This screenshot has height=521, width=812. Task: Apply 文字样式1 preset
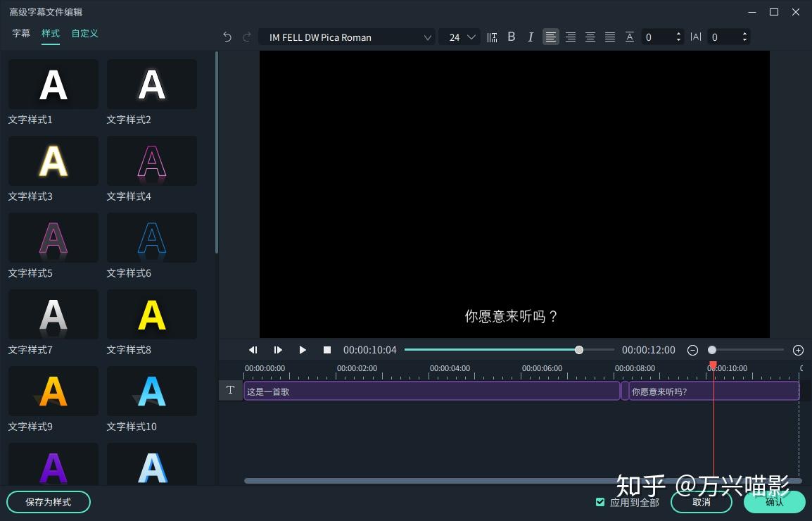click(53, 84)
